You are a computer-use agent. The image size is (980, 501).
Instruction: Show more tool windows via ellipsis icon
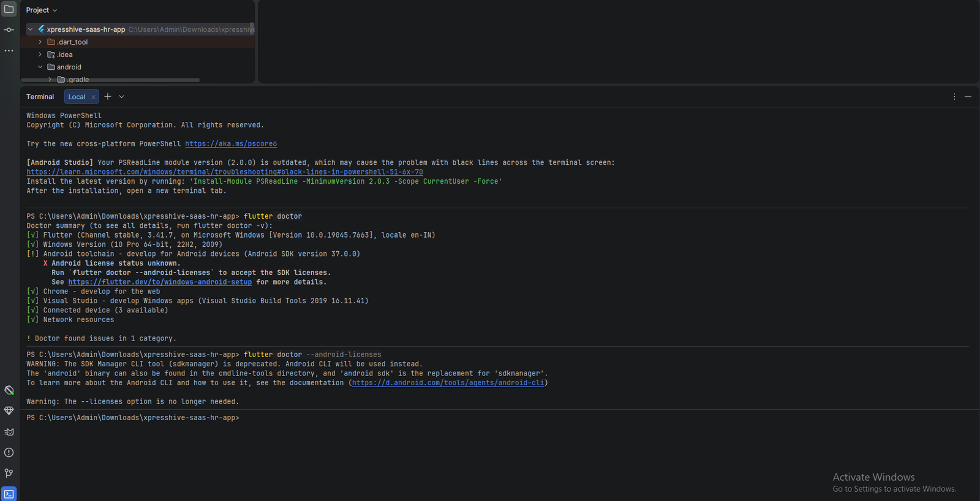(x=9, y=51)
